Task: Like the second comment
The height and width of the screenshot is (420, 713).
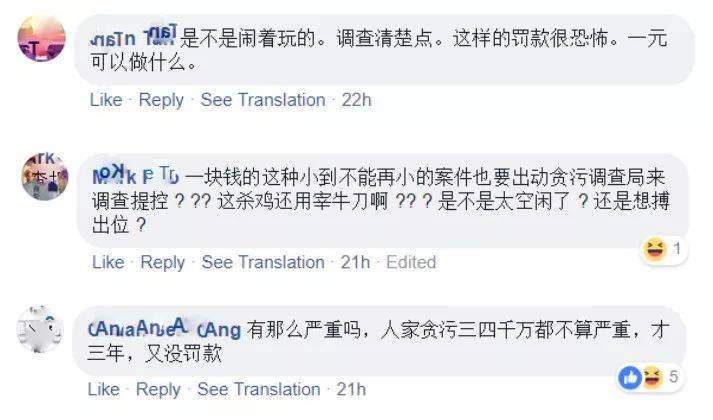Action: point(107,262)
